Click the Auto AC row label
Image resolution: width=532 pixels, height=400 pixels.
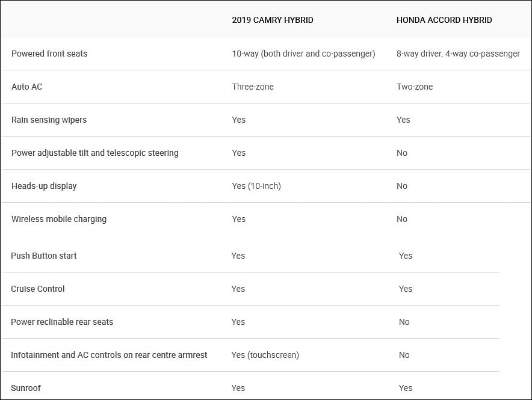[27, 87]
